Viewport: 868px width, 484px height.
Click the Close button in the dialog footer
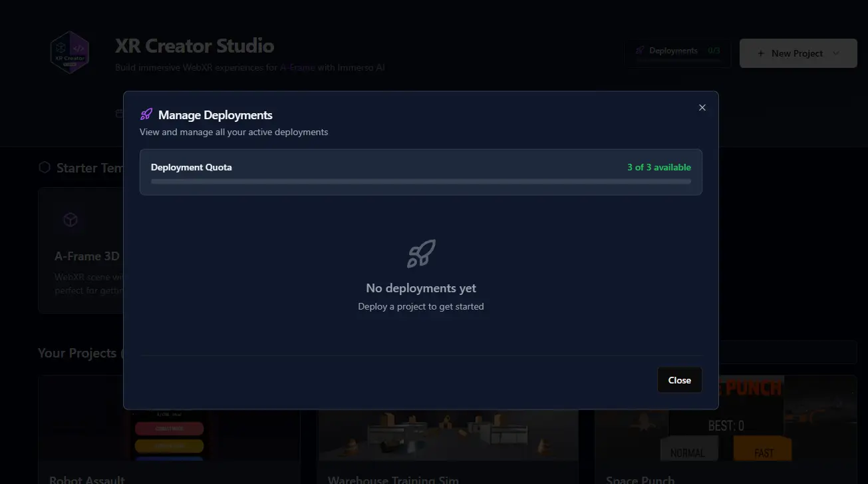tap(679, 380)
